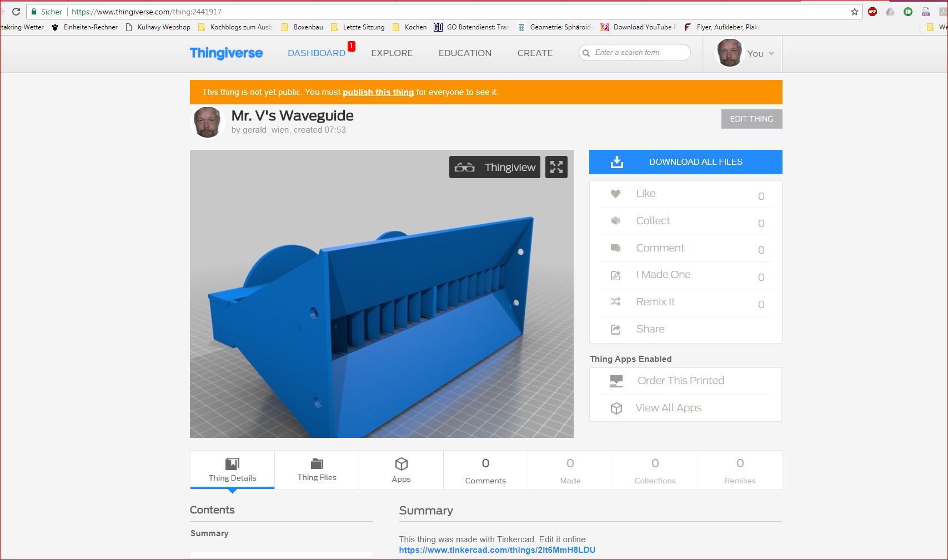
Task: Click the Like heart icon
Action: [615, 194]
